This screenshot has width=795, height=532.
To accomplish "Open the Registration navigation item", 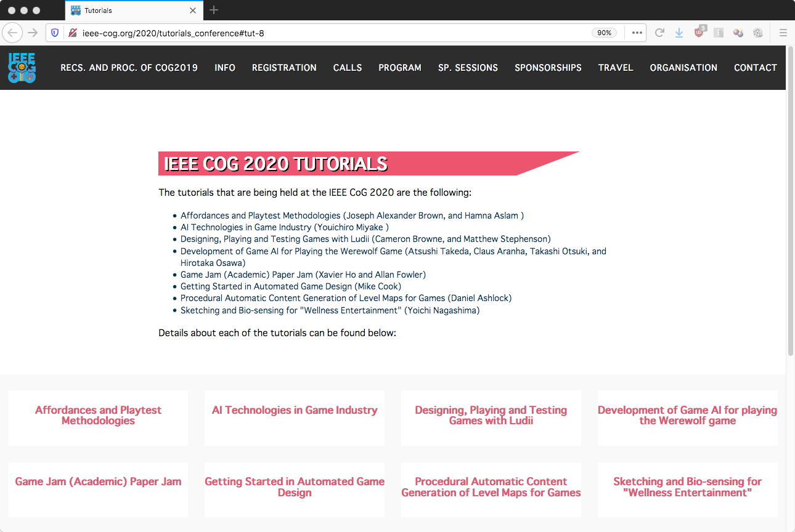I will [284, 68].
